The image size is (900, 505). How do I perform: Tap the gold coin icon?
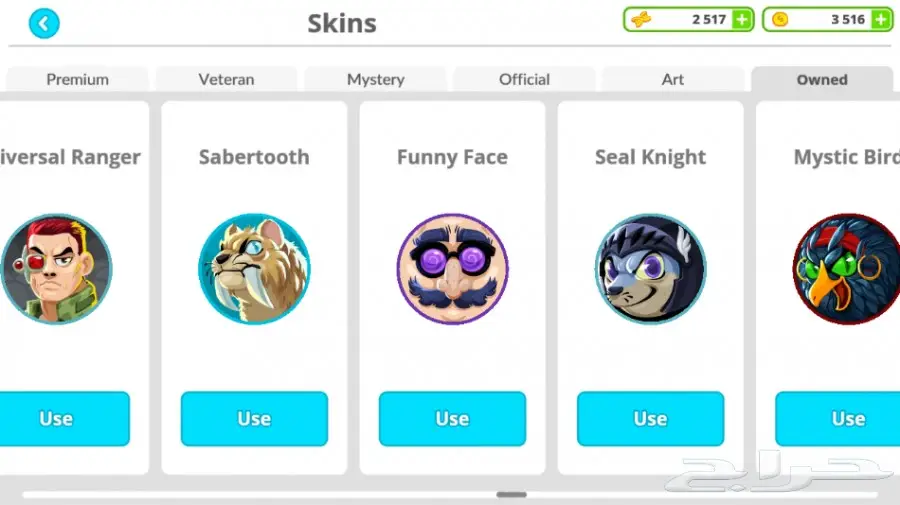pyautogui.click(x=780, y=20)
